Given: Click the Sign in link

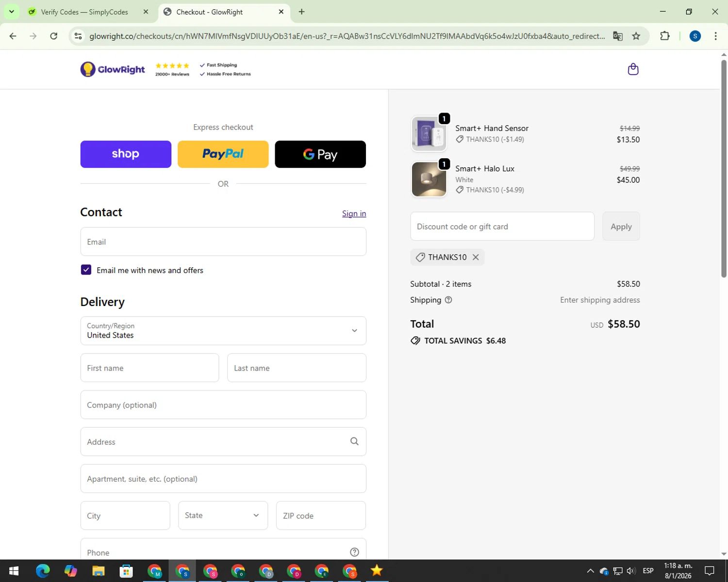Looking at the screenshot, I should 354,213.
